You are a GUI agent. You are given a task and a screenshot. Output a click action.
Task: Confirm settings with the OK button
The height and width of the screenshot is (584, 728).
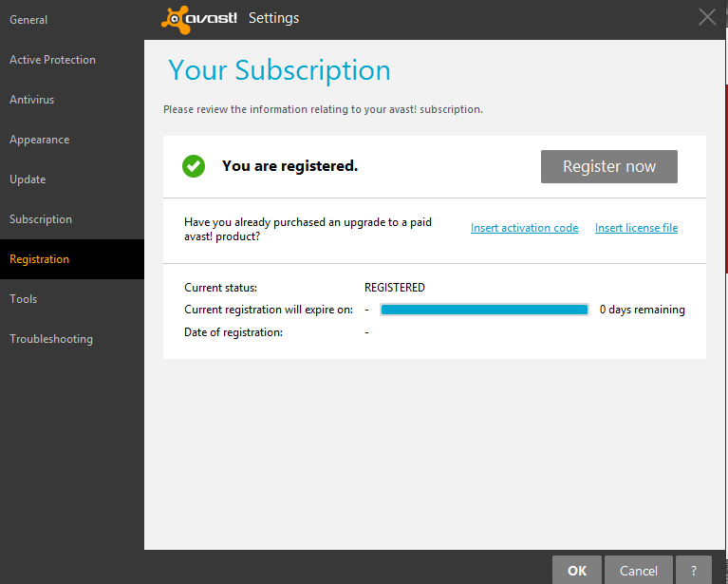click(577, 570)
